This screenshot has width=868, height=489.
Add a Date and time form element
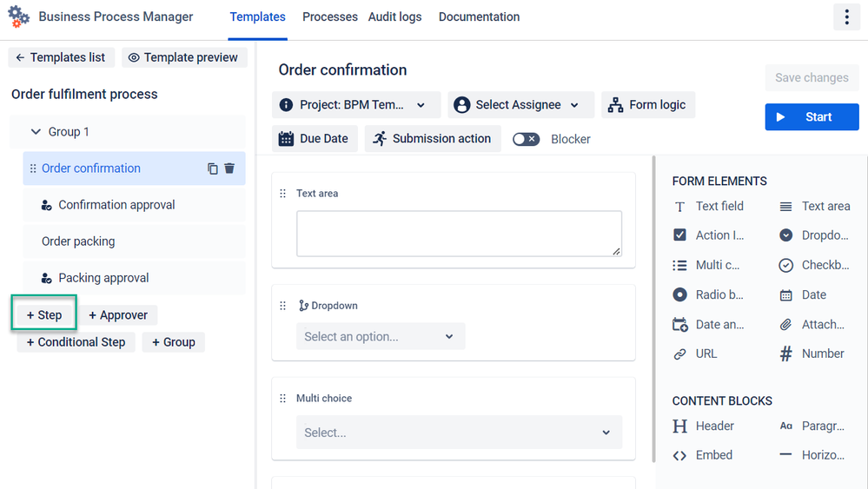[x=709, y=325]
